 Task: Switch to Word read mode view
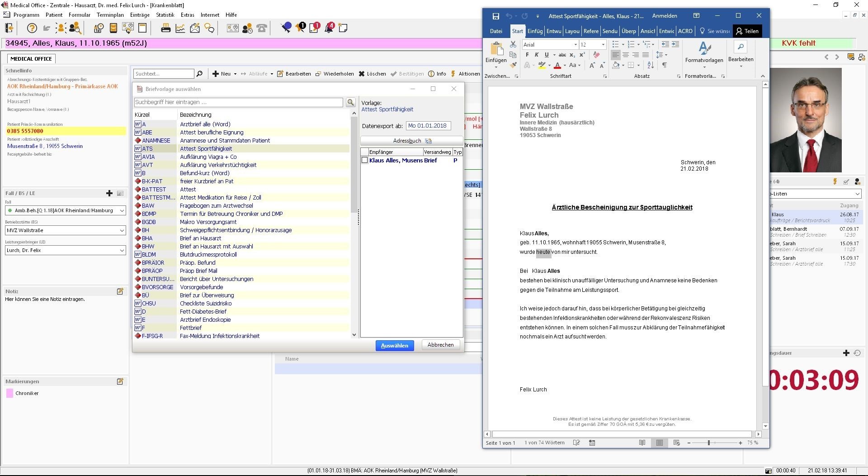click(642, 443)
